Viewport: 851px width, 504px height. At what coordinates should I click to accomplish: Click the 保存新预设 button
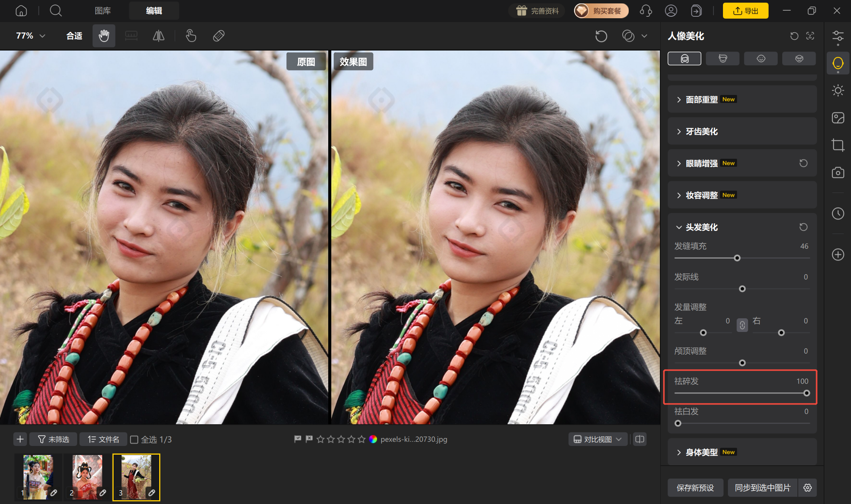click(695, 488)
